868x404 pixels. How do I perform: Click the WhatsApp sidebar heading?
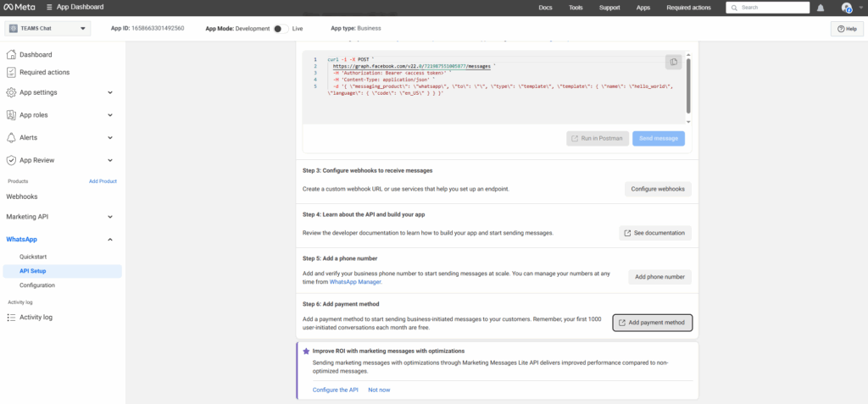pos(21,240)
